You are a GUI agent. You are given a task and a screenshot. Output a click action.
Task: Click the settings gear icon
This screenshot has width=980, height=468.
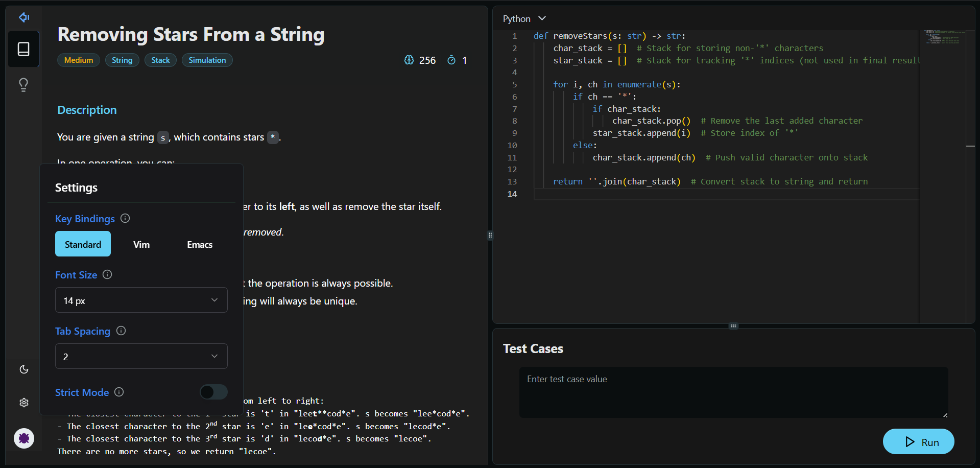[x=24, y=403]
